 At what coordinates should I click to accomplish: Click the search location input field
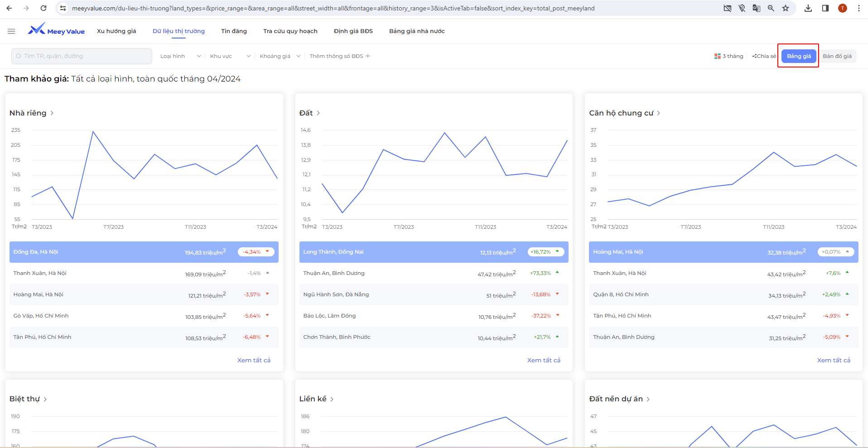pos(82,56)
